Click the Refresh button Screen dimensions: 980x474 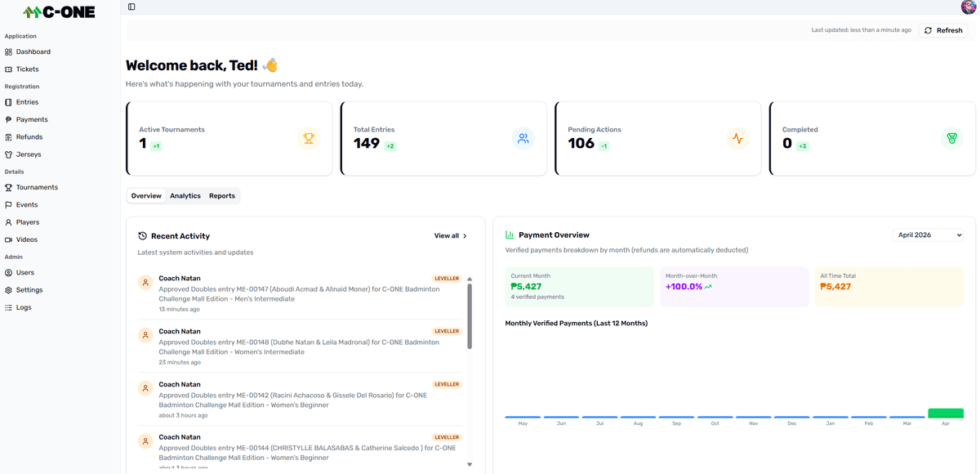pyautogui.click(x=943, y=30)
